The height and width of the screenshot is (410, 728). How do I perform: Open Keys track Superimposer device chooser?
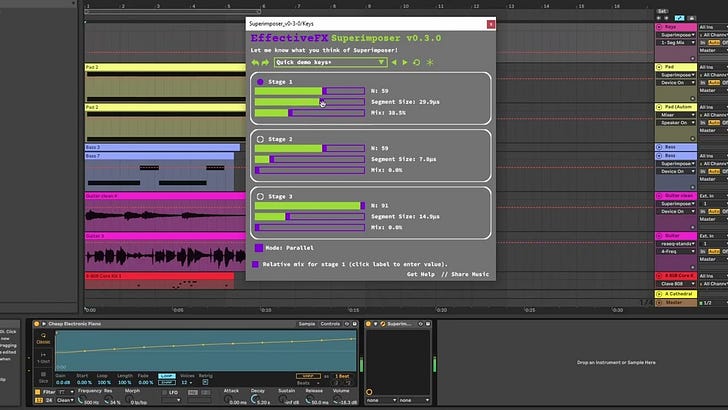(676, 35)
